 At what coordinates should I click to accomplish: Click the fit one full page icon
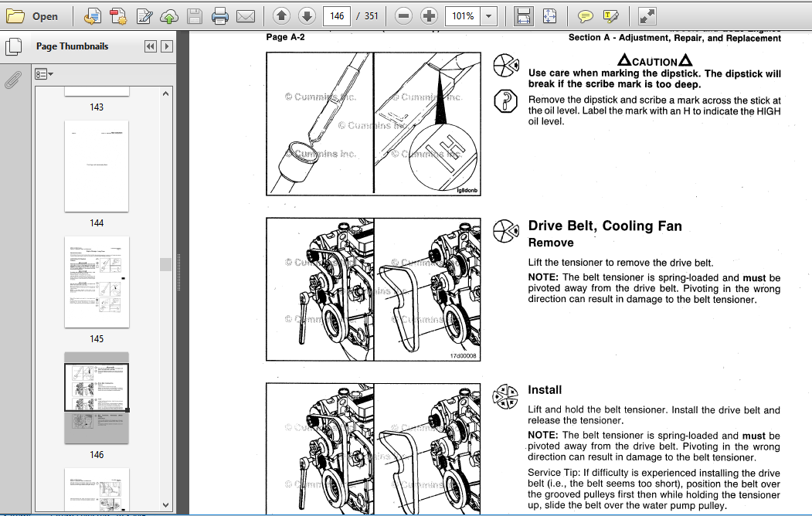click(x=549, y=16)
